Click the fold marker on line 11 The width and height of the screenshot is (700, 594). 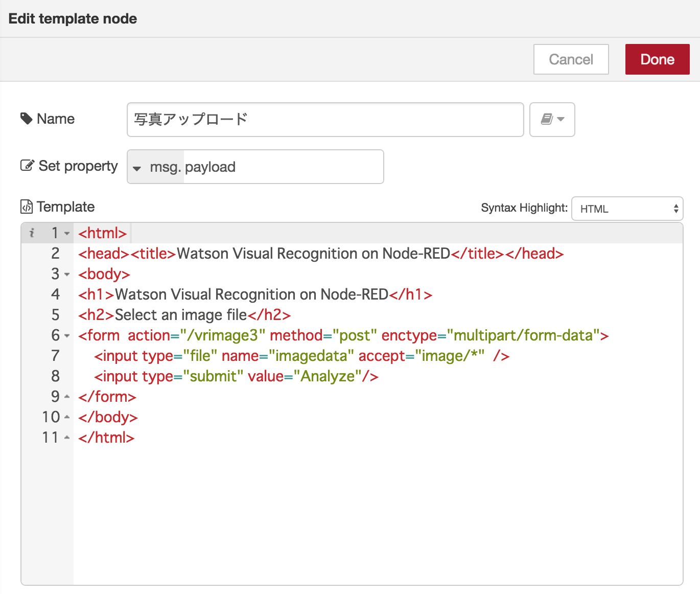pyautogui.click(x=67, y=438)
